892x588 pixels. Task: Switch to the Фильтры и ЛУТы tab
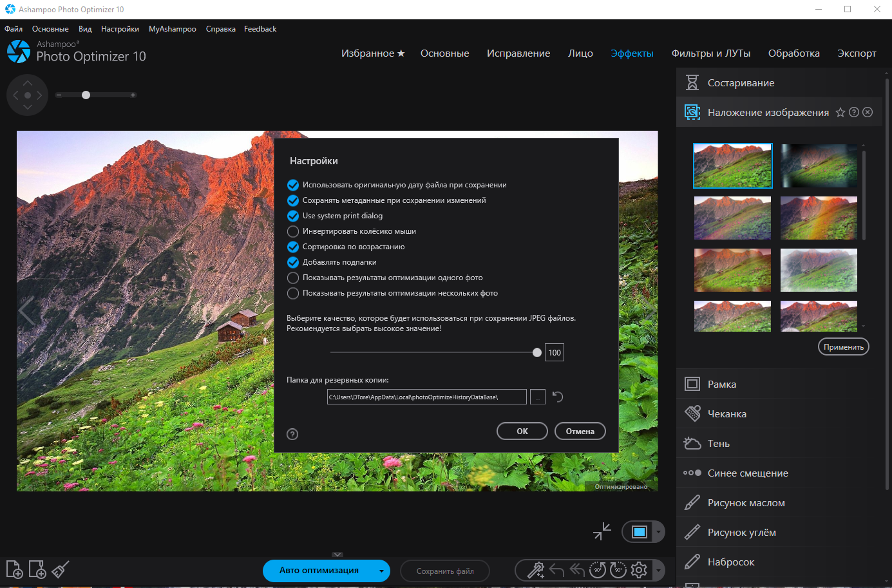(711, 53)
